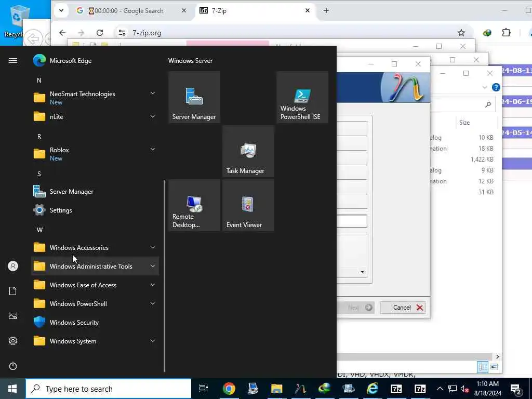Open the Remote Desktop tile
The height and width of the screenshot is (399, 532).
click(x=194, y=205)
